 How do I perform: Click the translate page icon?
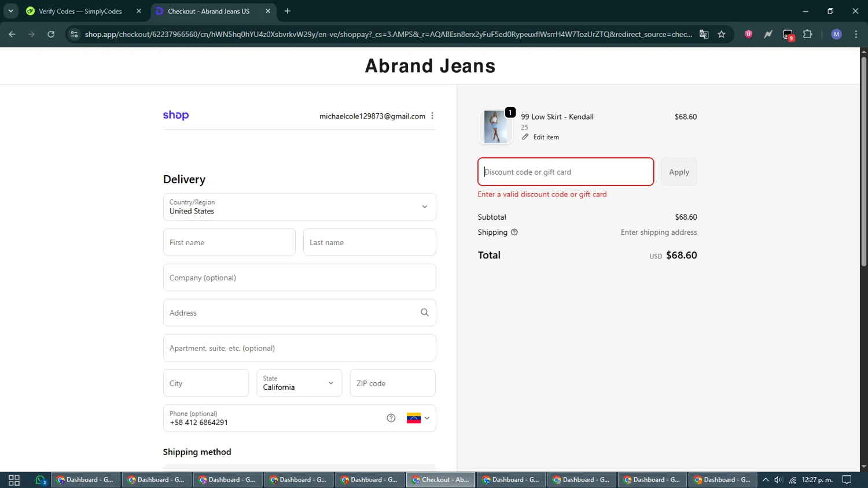(x=704, y=34)
